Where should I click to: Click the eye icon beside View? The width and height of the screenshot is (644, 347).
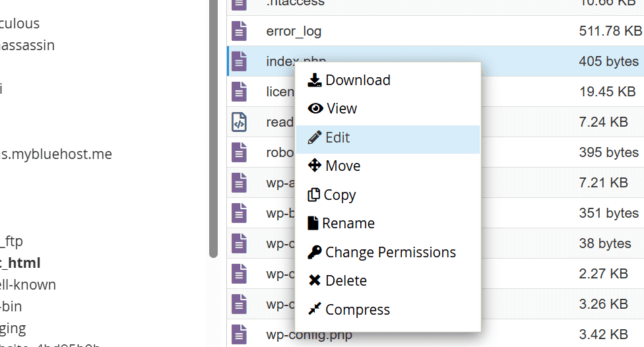(x=315, y=108)
